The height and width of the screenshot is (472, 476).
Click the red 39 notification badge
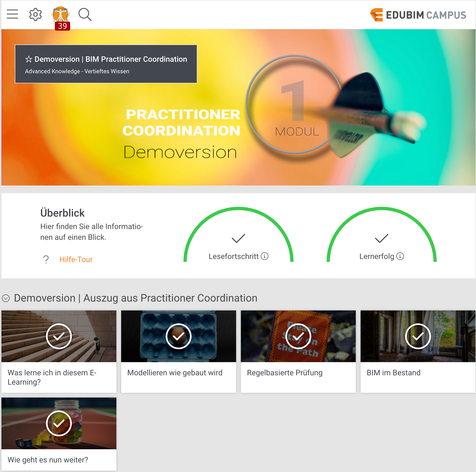pos(62,26)
